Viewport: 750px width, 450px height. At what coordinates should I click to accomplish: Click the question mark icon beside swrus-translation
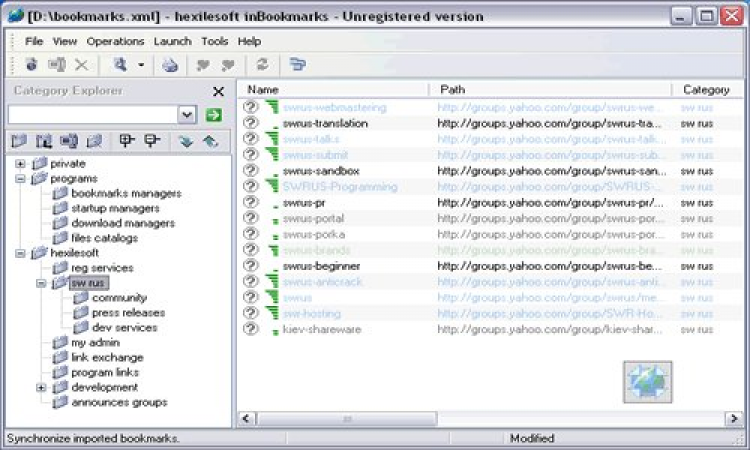pos(251,123)
